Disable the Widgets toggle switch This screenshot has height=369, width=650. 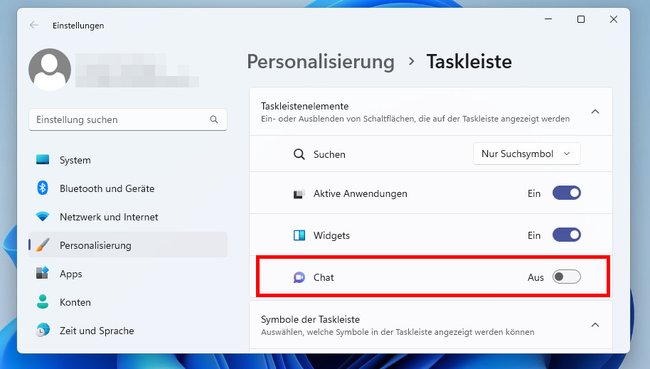566,235
